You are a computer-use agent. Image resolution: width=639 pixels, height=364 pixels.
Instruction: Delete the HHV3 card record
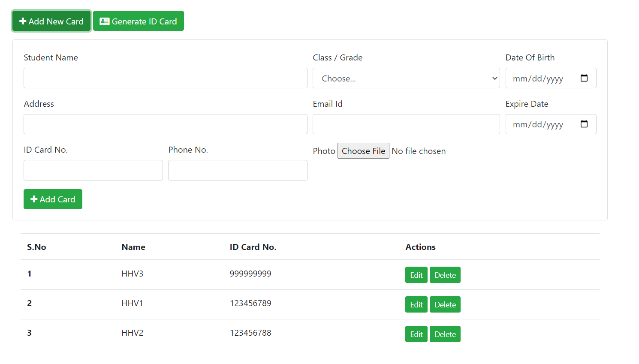[x=445, y=275]
